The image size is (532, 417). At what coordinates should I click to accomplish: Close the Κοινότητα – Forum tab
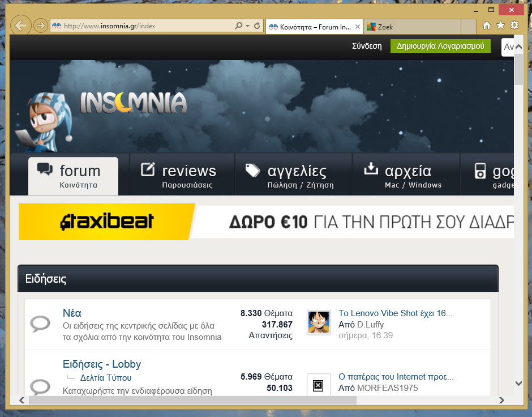357,27
